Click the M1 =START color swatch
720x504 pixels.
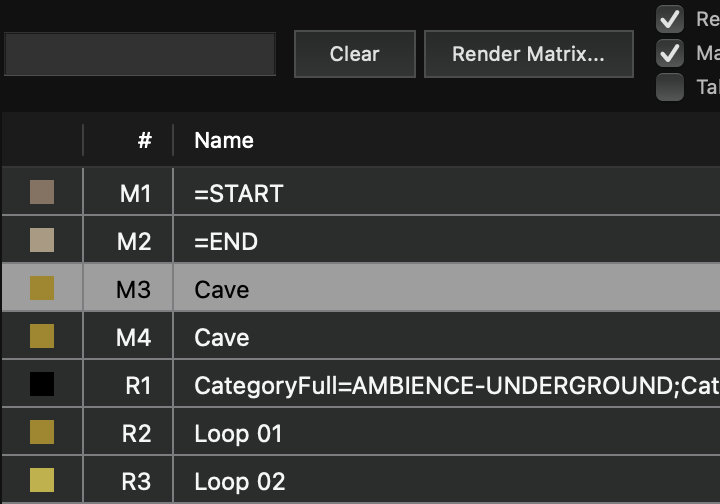pos(42,192)
